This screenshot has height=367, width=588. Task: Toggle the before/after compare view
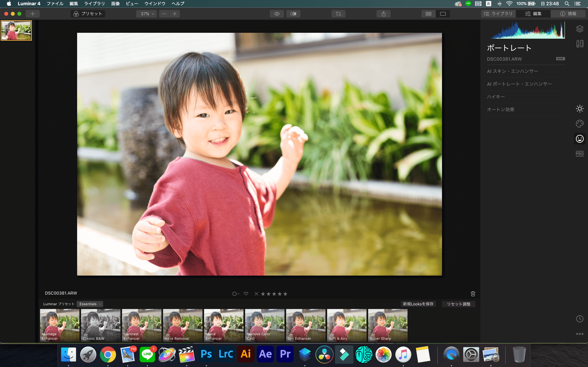pyautogui.click(x=293, y=14)
